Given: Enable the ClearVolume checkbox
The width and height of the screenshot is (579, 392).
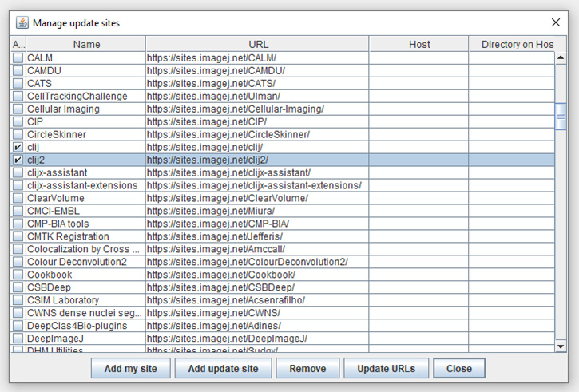Looking at the screenshot, I should point(18,198).
